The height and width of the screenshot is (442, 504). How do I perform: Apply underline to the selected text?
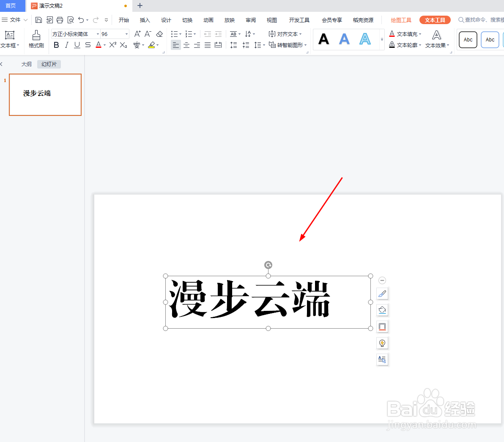coord(77,45)
